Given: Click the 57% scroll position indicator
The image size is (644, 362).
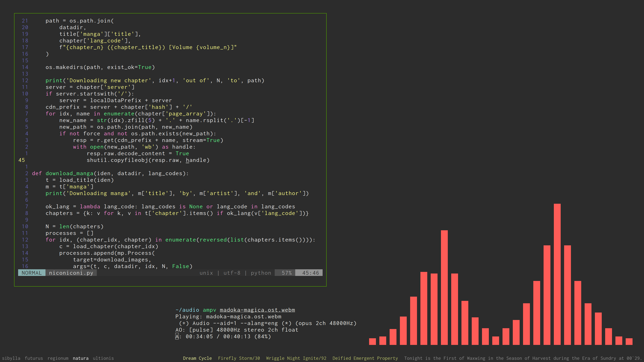Looking at the screenshot, I should pos(287,273).
